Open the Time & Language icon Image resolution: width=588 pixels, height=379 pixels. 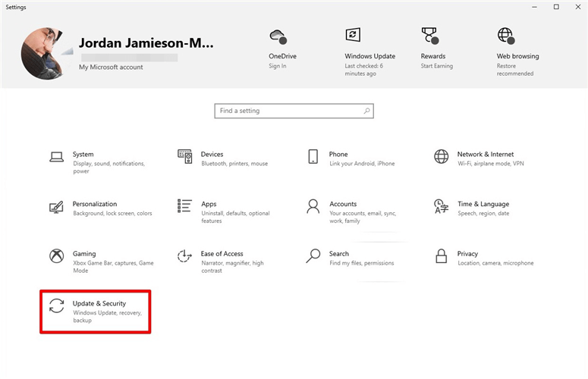tap(441, 206)
